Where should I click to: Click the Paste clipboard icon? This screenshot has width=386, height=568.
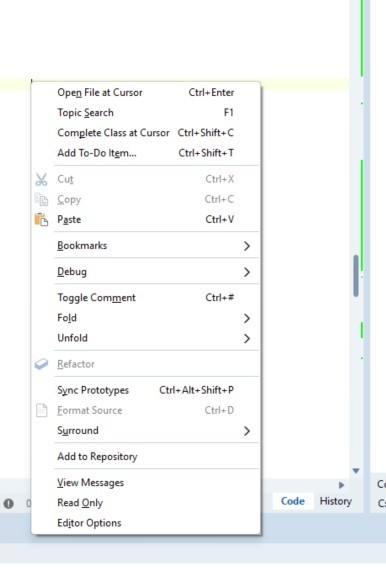[41, 220]
